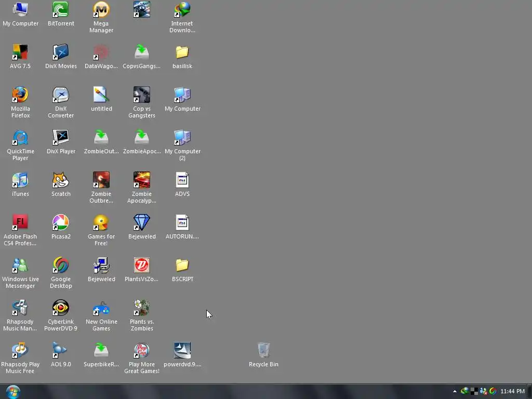The image size is (532, 399).
Task: Click the black-and-gray checkered tray icon
Action: click(x=474, y=391)
